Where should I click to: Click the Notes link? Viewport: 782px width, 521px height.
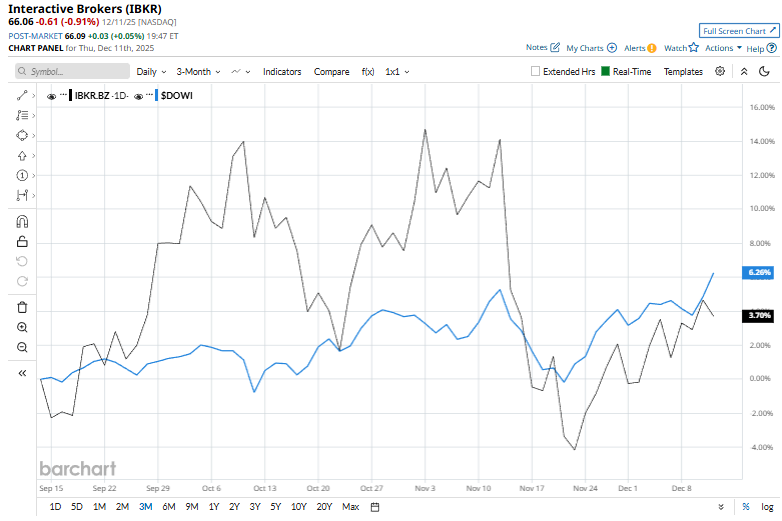click(537, 47)
